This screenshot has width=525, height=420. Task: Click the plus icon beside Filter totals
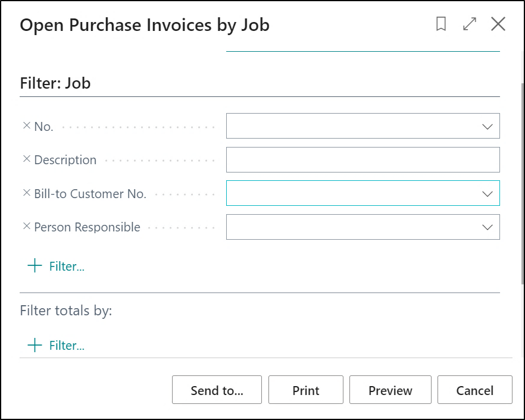point(35,346)
